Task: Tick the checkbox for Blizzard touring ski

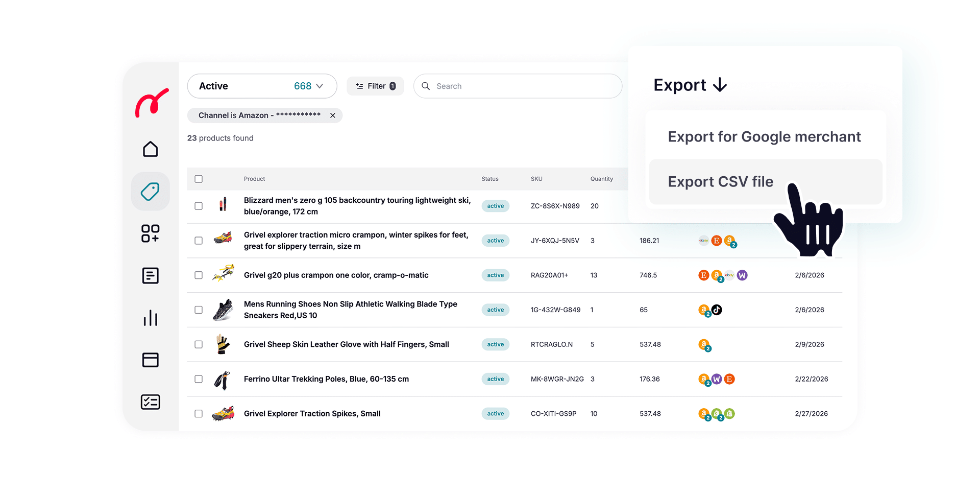Action: pyautogui.click(x=199, y=206)
